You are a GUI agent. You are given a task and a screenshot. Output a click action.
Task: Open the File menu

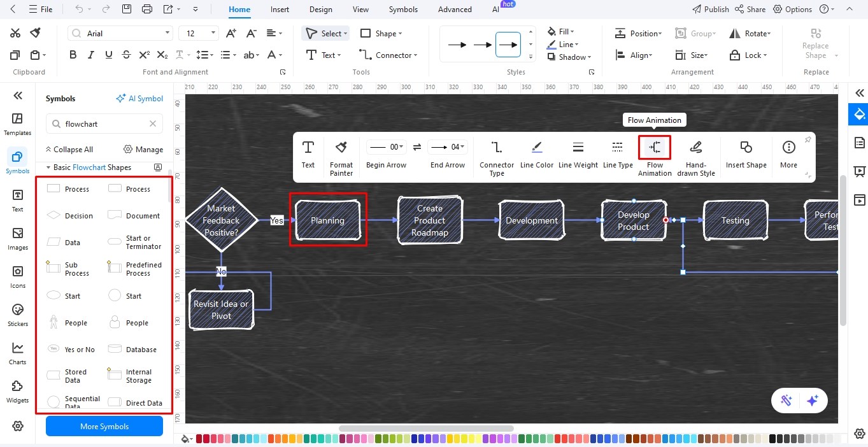(x=41, y=10)
